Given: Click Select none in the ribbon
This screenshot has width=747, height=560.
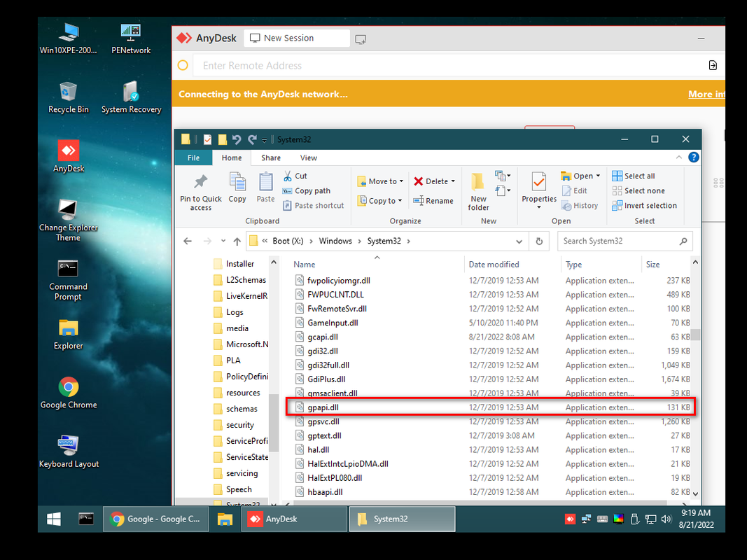Looking at the screenshot, I should pyautogui.click(x=638, y=190).
